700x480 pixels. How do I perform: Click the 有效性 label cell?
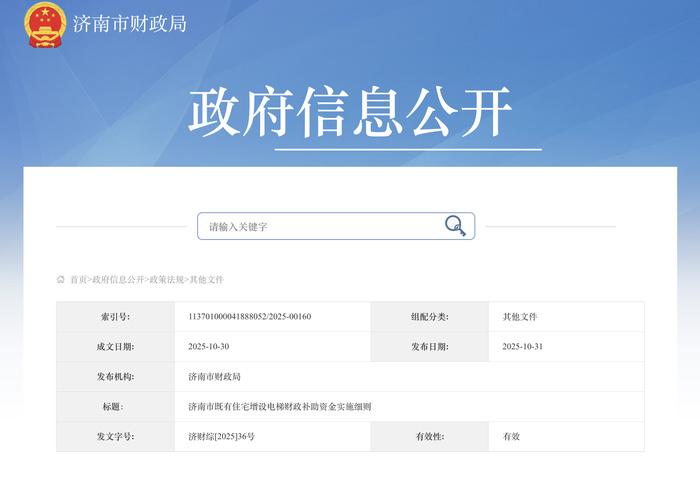point(429,436)
